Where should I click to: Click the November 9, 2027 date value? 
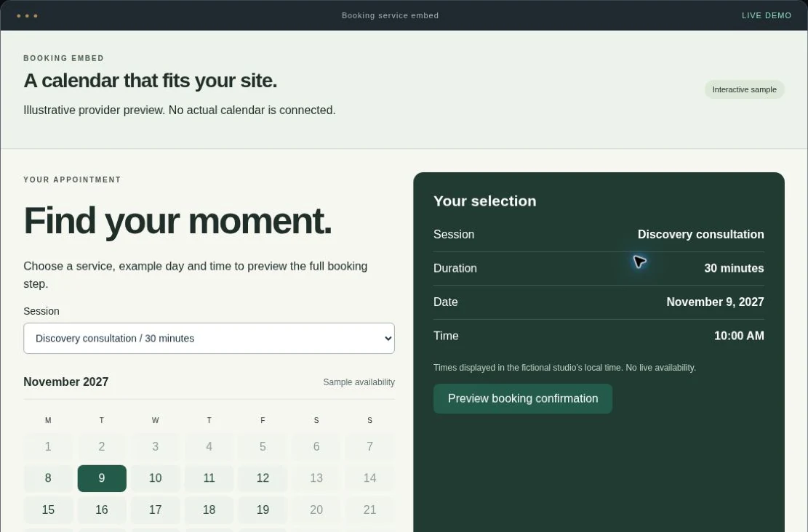pyautogui.click(x=715, y=302)
